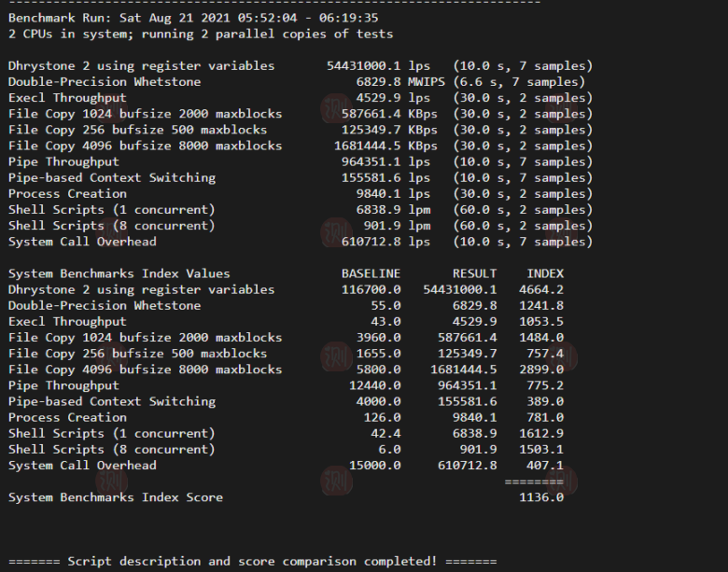Screen dimensions: 728x572
Task: Select the 587661.4 KBps file copy result
Action: click(389, 114)
